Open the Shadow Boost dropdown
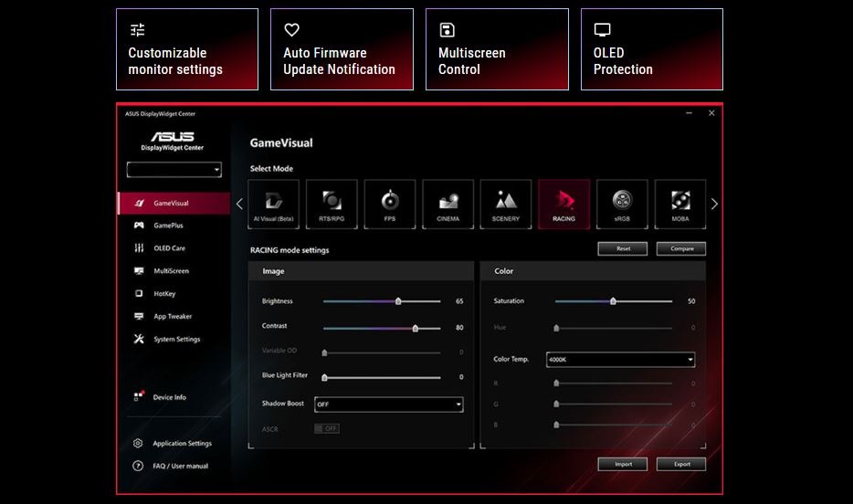Screen dimensions: 853x504 (x=389, y=404)
